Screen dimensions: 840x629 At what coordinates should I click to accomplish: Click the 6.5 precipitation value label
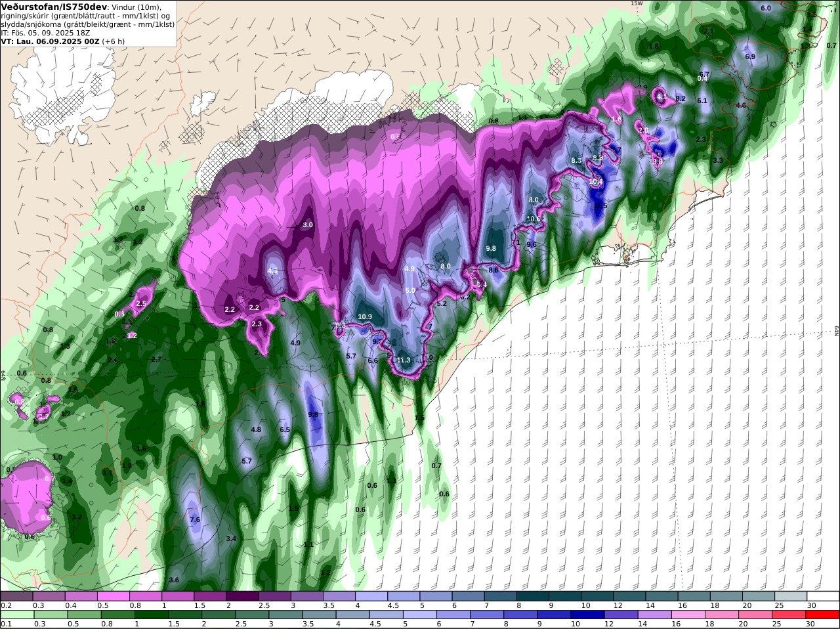[285, 429]
